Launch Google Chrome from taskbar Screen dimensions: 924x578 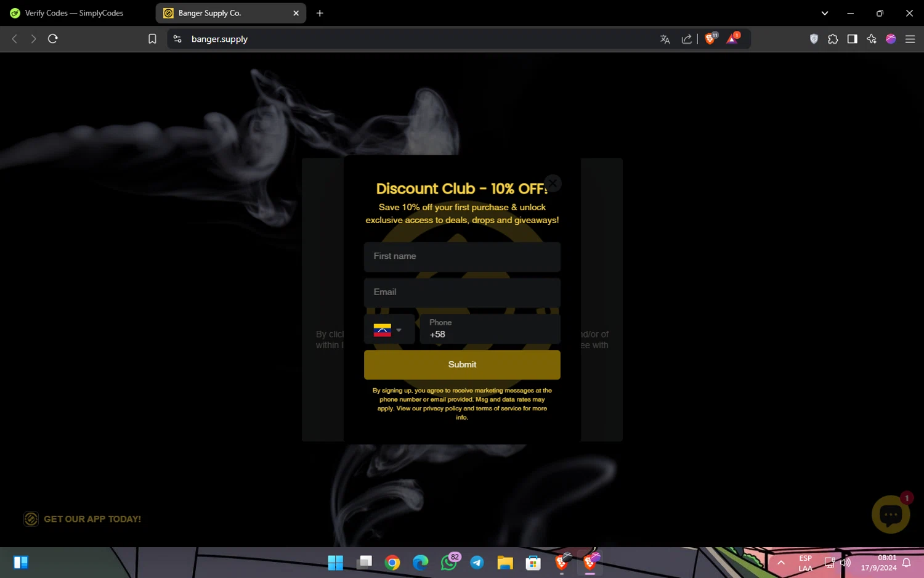pyautogui.click(x=392, y=563)
